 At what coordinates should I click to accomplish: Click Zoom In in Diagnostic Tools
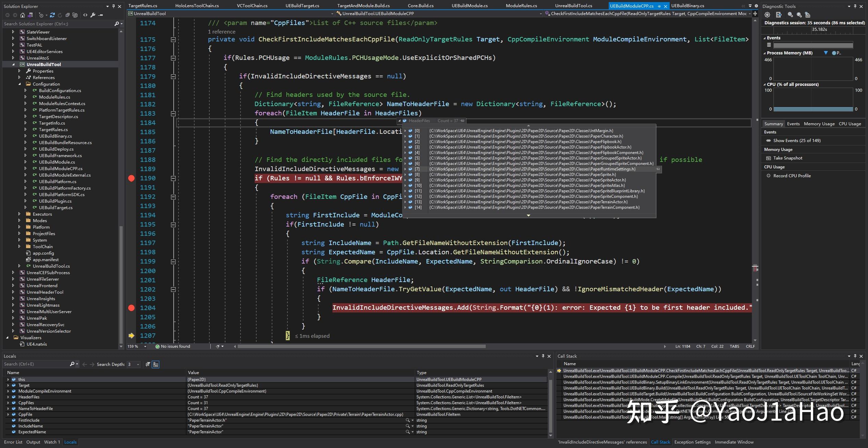coord(790,15)
